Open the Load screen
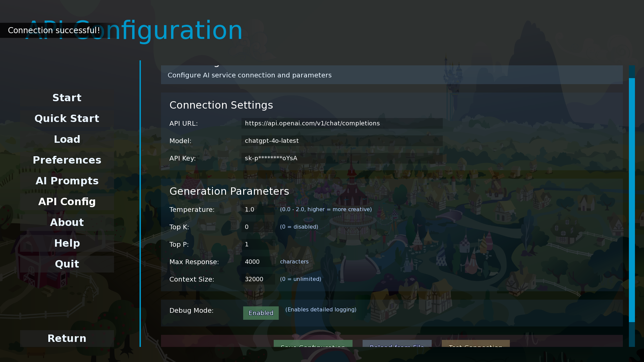 (67, 139)
